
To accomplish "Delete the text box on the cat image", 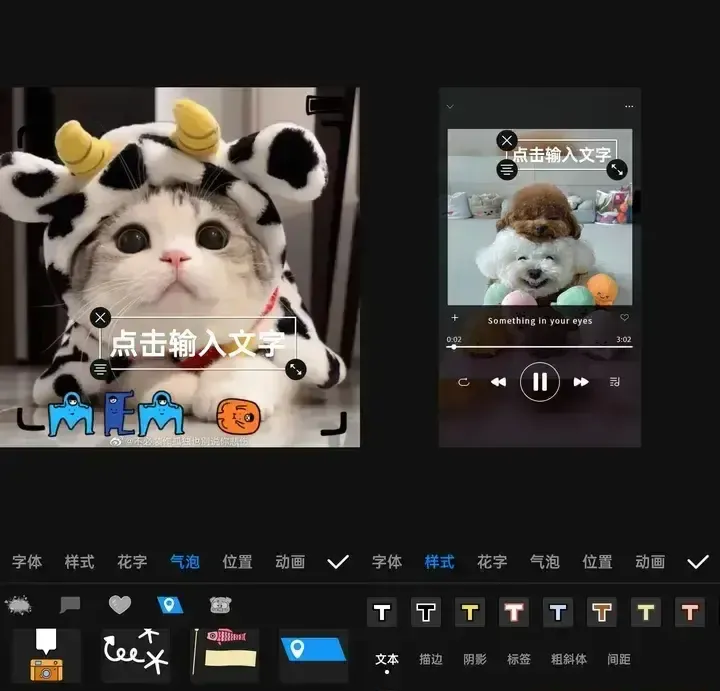I will pos(100,318).
